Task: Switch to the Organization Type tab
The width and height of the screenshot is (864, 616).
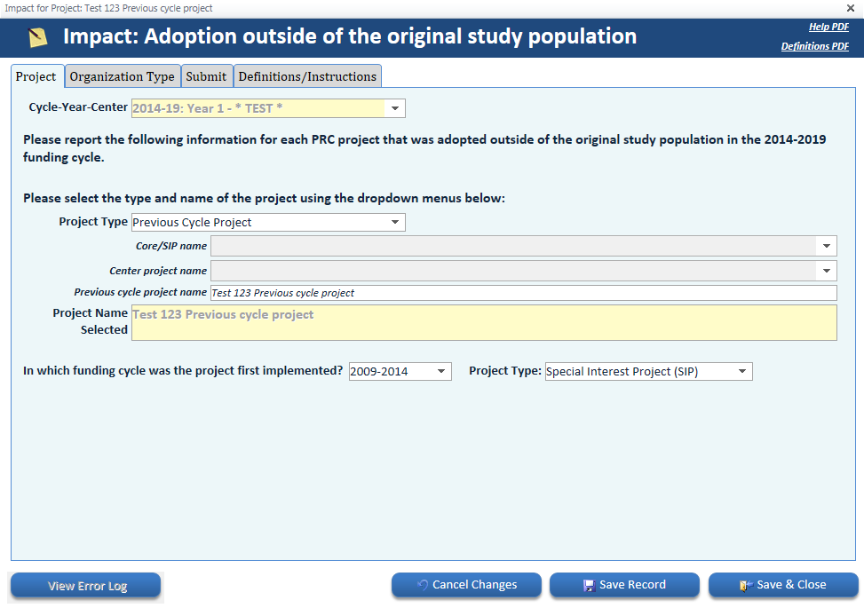Action: pos(123,76)
